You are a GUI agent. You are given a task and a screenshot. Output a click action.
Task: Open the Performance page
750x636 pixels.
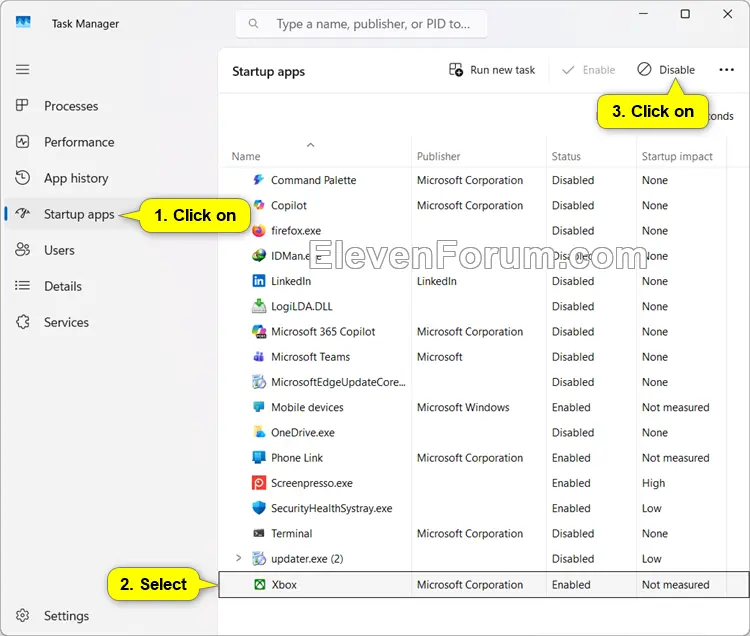coord(79,142)
